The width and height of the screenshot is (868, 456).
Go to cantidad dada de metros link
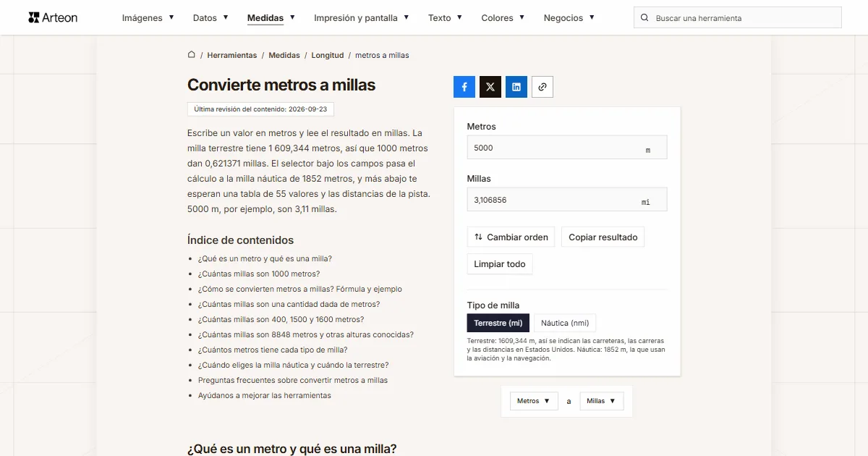289,304
